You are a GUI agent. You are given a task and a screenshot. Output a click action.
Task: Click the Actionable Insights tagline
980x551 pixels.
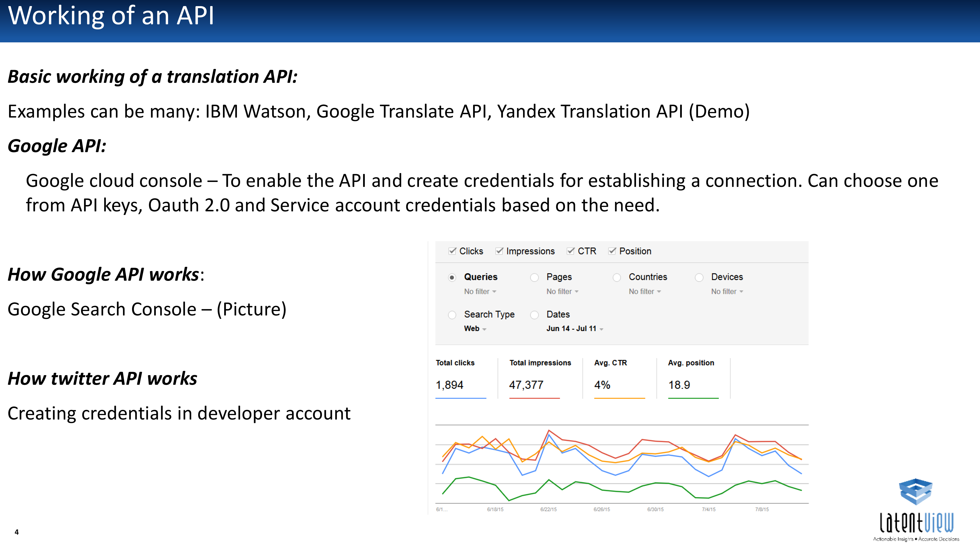916,539
